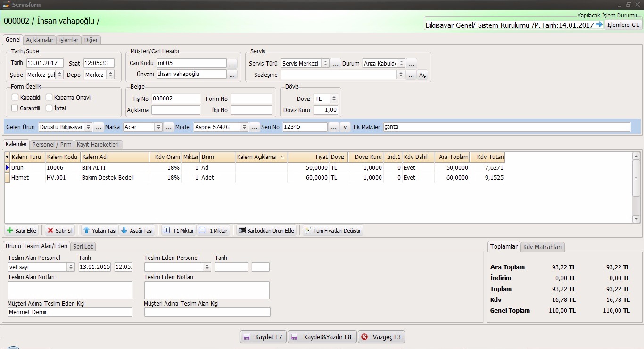Click the red X Satır Sil icon
Image resolution: width=644 pixels, height=349 pixels.
tap(50, 231)
